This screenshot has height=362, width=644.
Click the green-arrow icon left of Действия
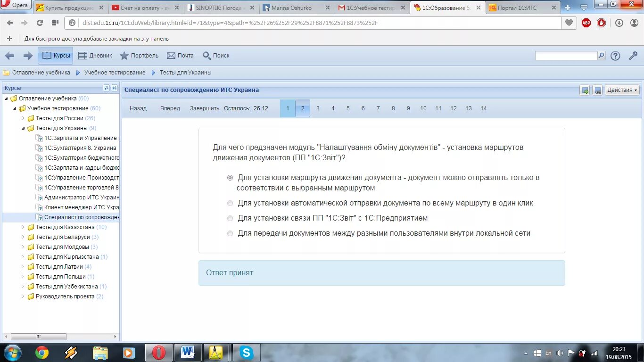click(x=585, y=90)
